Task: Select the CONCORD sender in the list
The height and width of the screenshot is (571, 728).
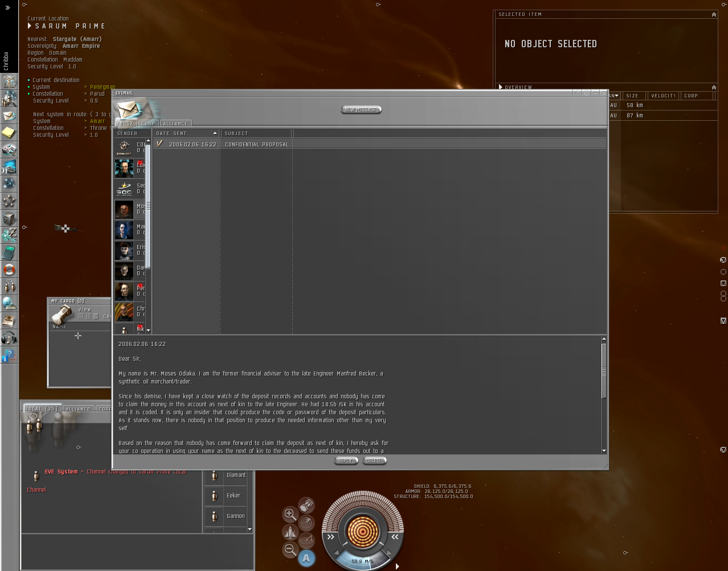Action: coord(130,148)
